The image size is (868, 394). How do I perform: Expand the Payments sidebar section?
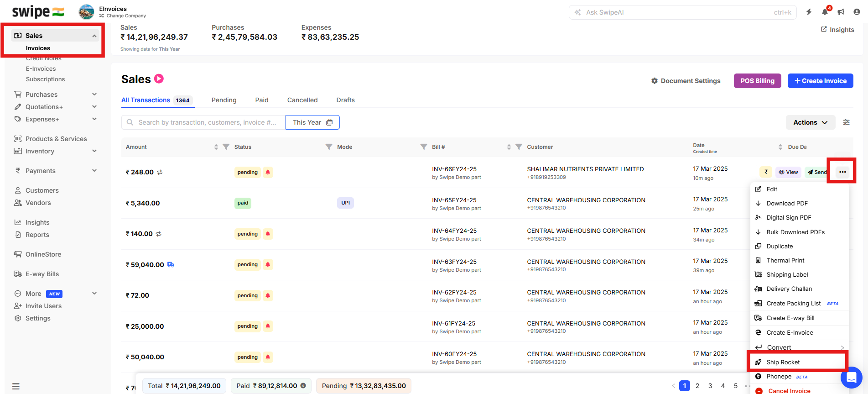94,171
